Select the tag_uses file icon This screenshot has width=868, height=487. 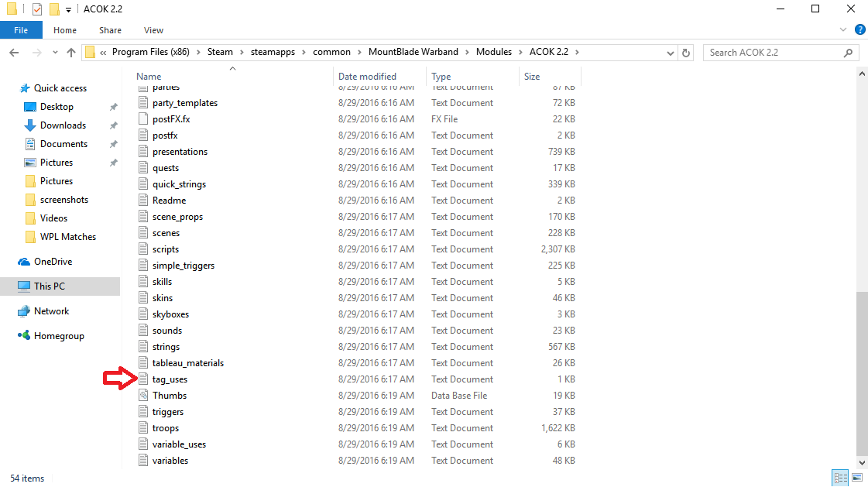click(x=143, y=379)
